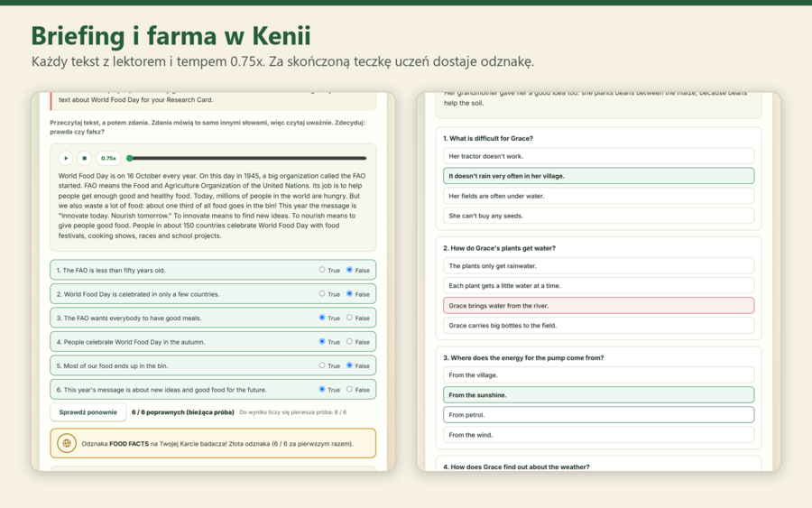Pick 'Each plant gets a little water at a time.'
The height and width of the screenshot is (508, 812).
pos(598,285)
